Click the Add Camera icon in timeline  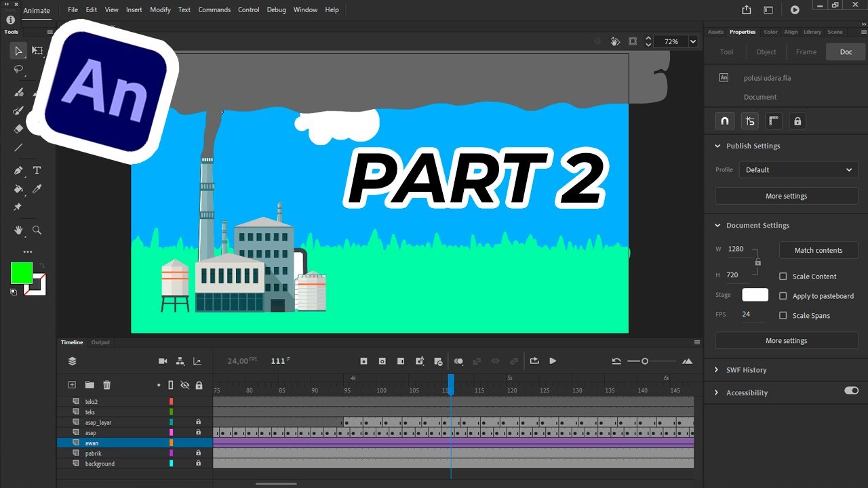coord(163,361)
